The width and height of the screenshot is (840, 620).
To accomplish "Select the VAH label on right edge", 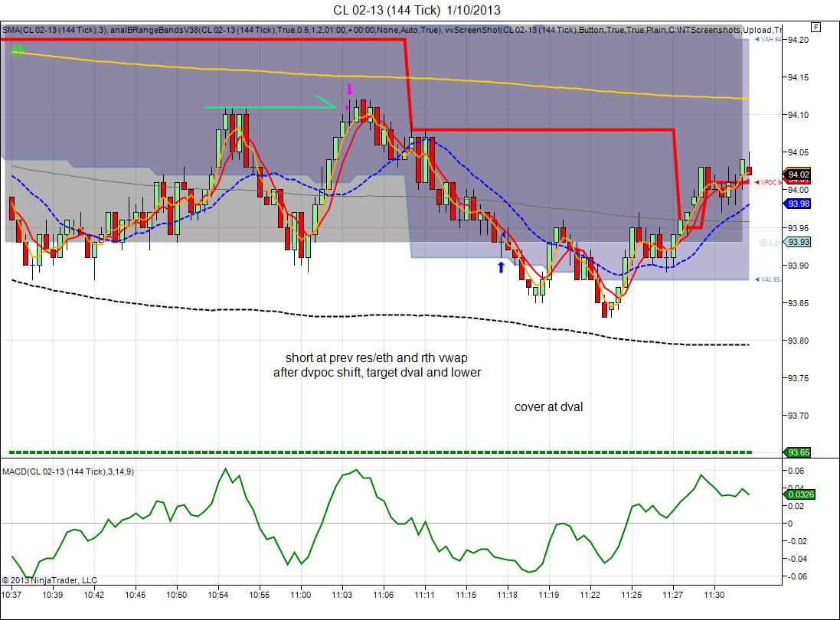I will (x=768, y=40).
